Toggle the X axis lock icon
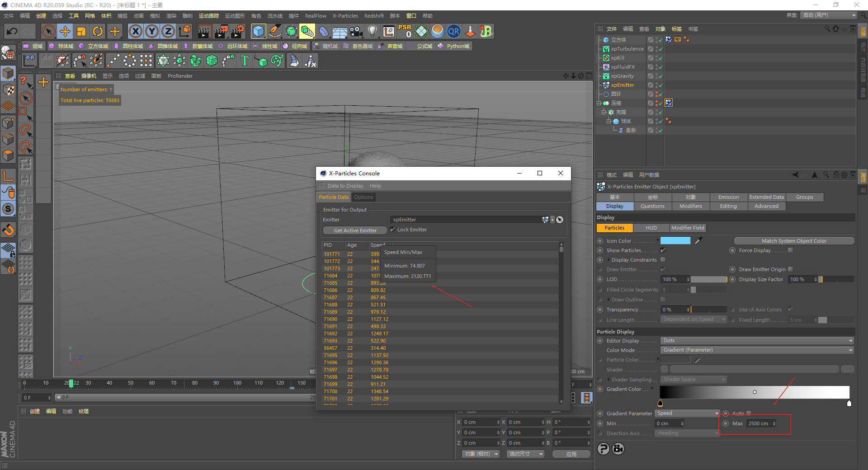The width and height of the screenshot is (868, 470). pos(135,31)
